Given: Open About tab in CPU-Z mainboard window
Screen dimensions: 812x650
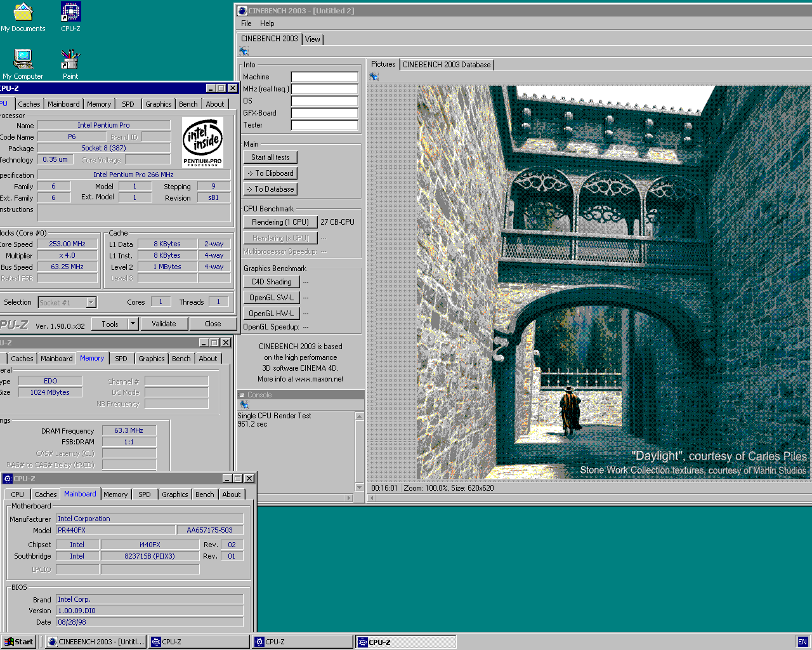Looking at the screenshot, I should (232, 494).
